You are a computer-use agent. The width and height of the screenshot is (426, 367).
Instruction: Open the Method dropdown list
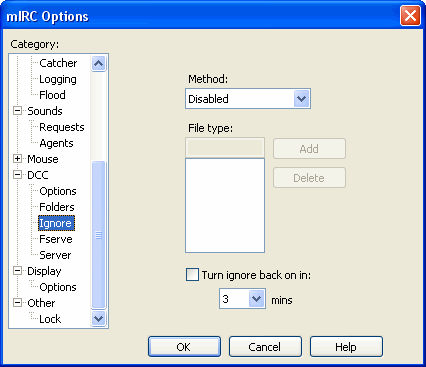tap(301, 99)
